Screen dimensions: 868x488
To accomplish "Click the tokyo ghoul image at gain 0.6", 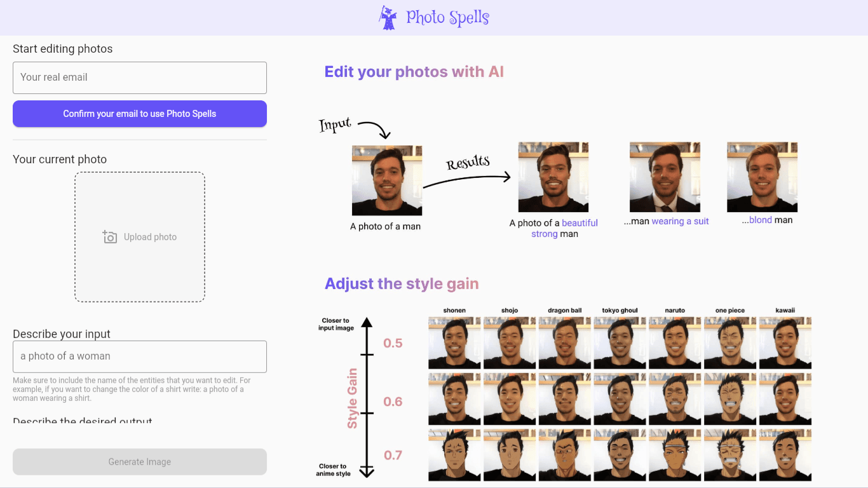I will 620,399.
